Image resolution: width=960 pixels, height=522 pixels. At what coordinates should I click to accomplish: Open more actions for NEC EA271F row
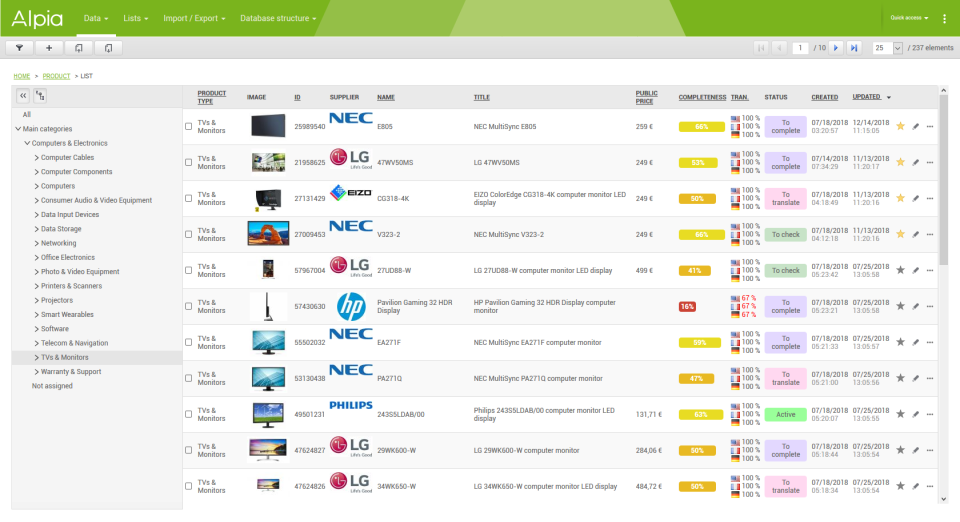(x=930, y=342)
